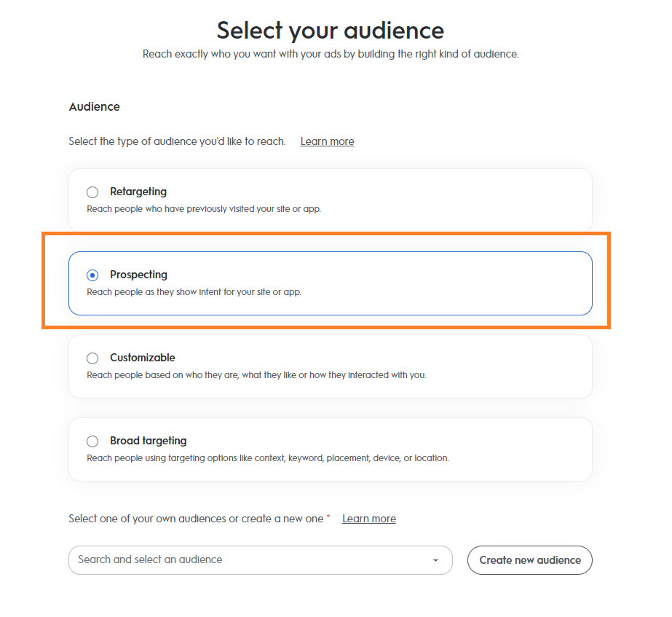This screenshot has height=617, width=672.
Task: Click the 'based on who they are' description
Action: pos(256,375)
